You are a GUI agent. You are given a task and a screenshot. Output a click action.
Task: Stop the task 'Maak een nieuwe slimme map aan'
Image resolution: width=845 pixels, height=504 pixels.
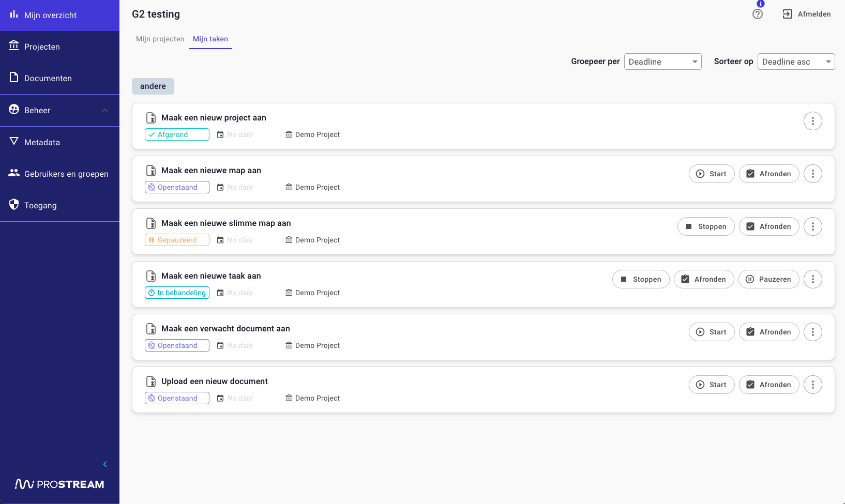coord(705,226)
